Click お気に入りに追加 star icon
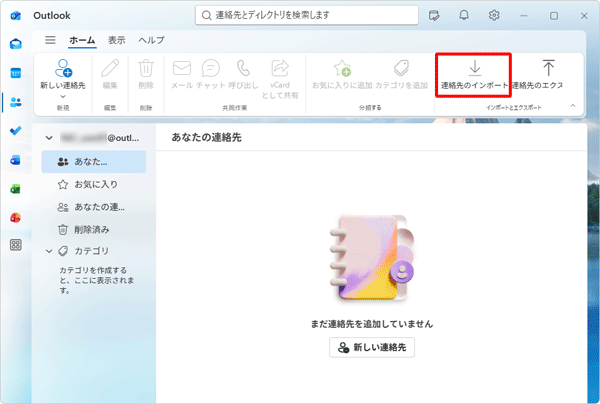Screen dimensions: 600x404 pyautogui.click(x=342, y=68)
